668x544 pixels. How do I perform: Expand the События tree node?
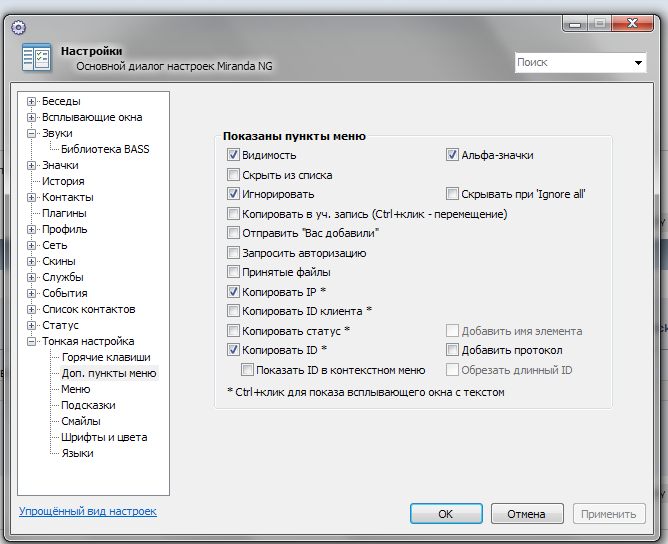pos(31,293)
